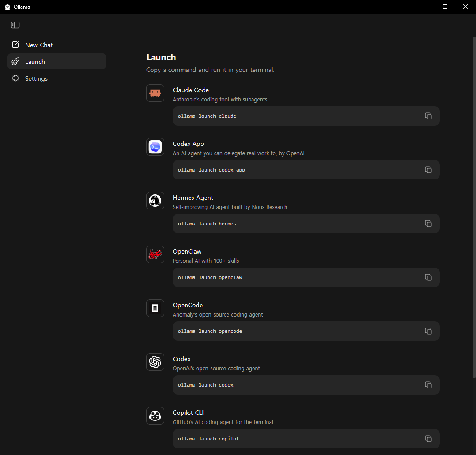Click the 'ollama launch opencode' command text
The width and height of the screenshot is (476, 455).
tap(210, 331)
